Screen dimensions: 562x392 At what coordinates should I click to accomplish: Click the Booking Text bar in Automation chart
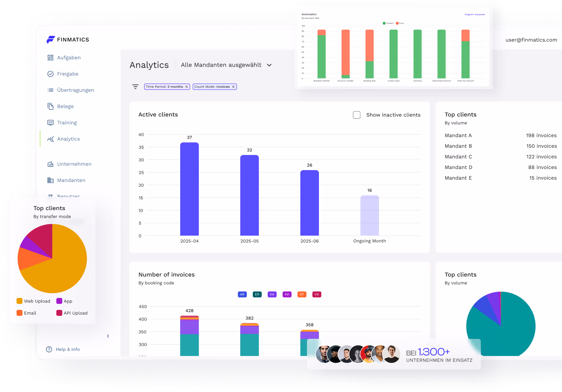click(370, 54)
